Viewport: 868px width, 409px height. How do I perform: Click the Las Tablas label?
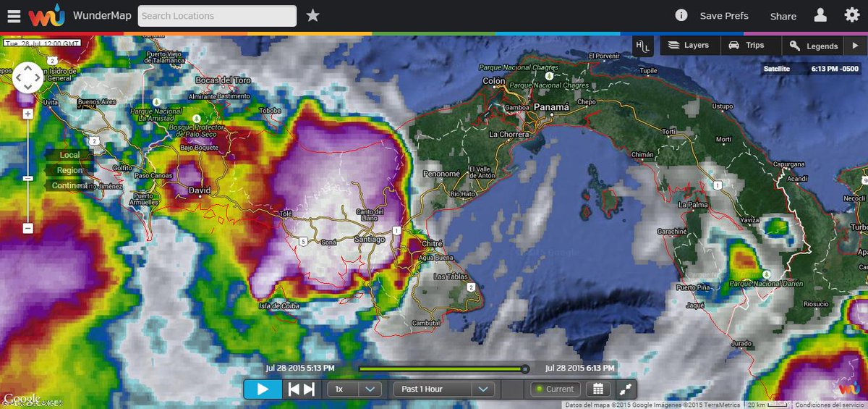click(x=451, y=277)
